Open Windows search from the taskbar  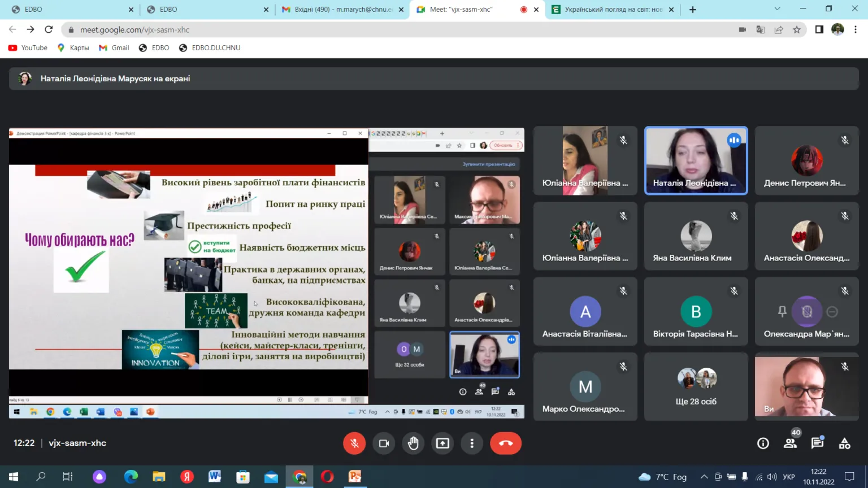pyautogui.click(x=41, y=477)
